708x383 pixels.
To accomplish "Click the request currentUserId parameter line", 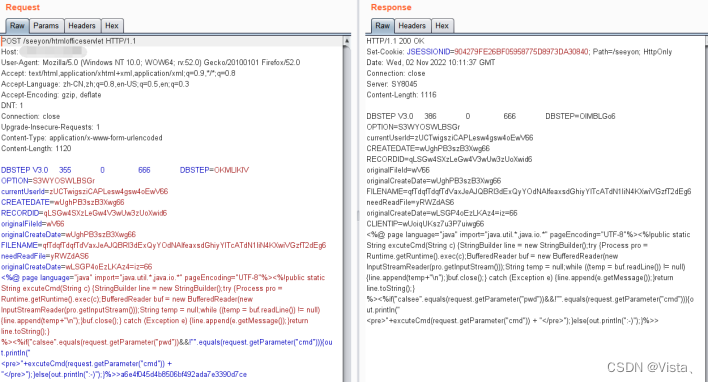I will coord(84,192).
